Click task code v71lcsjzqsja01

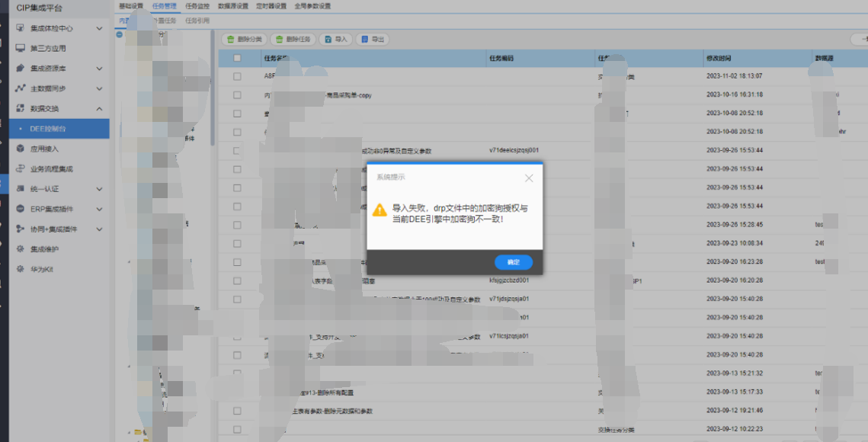[x=509, y=336]
